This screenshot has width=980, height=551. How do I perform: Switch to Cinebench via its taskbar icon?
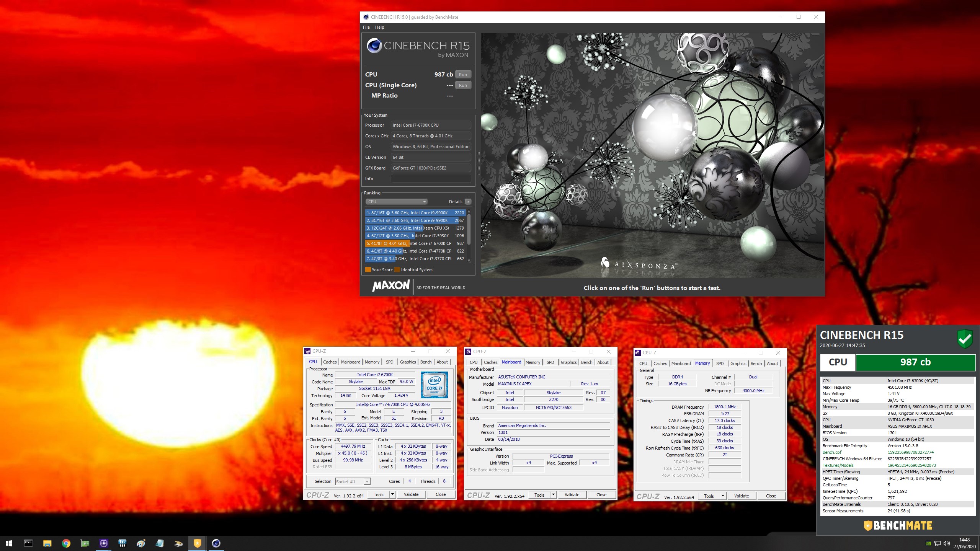[216, 543]
